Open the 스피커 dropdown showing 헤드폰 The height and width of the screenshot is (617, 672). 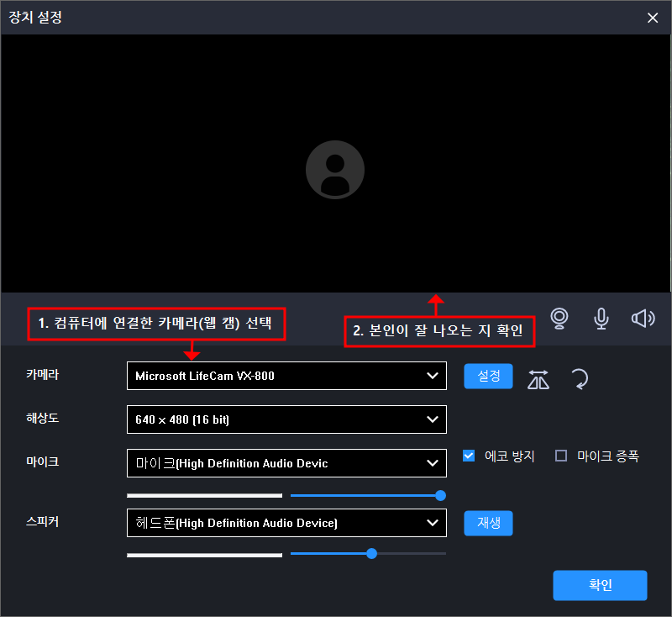[286, 523]
